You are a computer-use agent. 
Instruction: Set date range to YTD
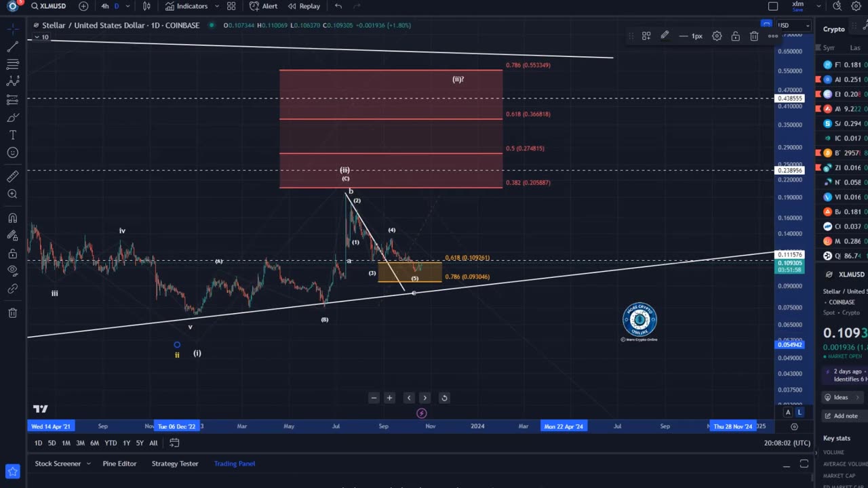click(x=111, y=443)
